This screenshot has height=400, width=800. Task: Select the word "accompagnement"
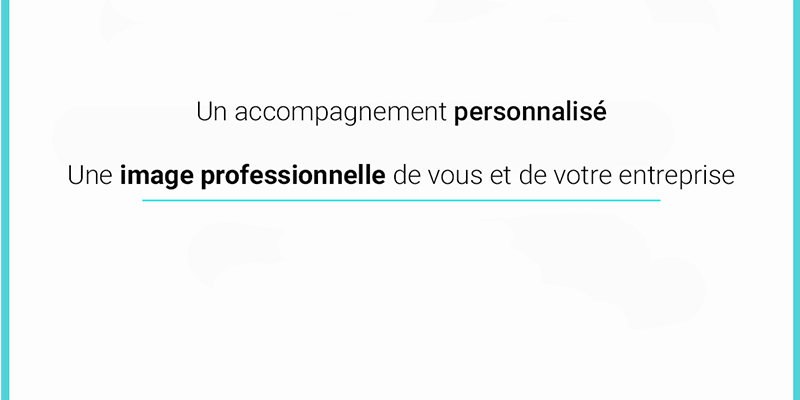click(x=340, y=114)
